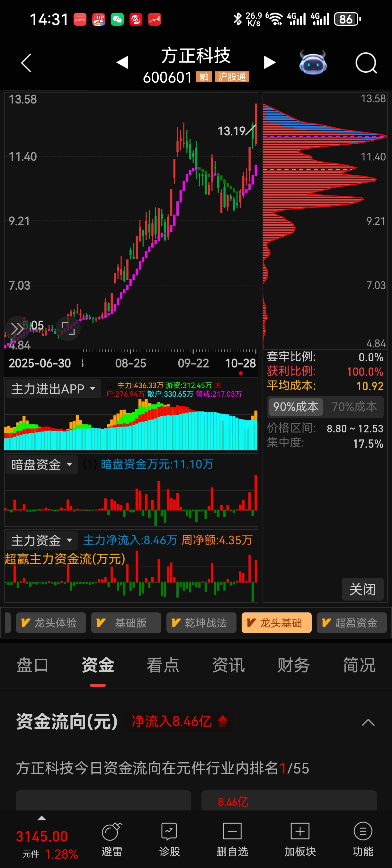Image resolution: width=392 pixels, height=868 pixels.
Task: Tap the 沪股通 badge
Action: coord(232,77)
